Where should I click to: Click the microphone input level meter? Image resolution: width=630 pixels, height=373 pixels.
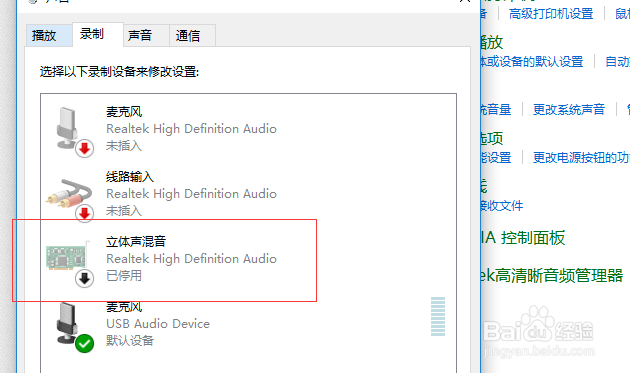tap(438, 316)
